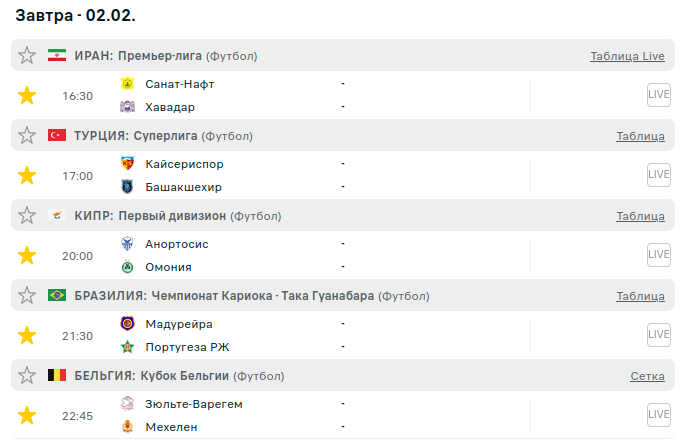Open the Таблица Live link for Iran

click(x=627, y=56)
